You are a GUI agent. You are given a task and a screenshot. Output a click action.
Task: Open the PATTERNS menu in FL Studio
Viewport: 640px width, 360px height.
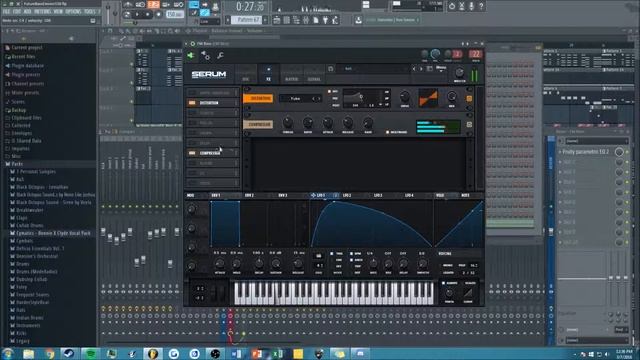click(42, 12)
